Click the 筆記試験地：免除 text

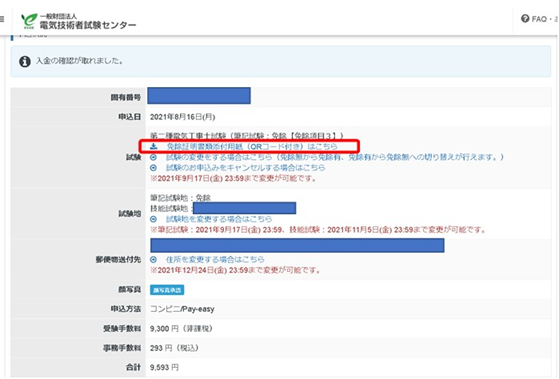(180, 198)
